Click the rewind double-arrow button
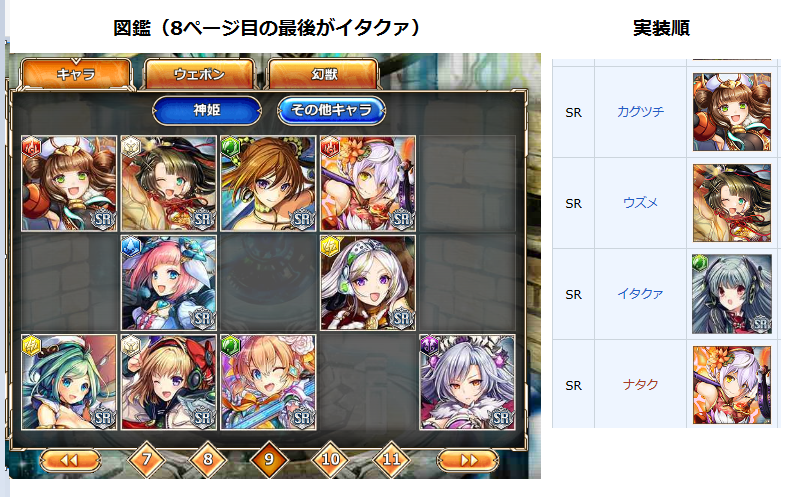 (70, 460)
